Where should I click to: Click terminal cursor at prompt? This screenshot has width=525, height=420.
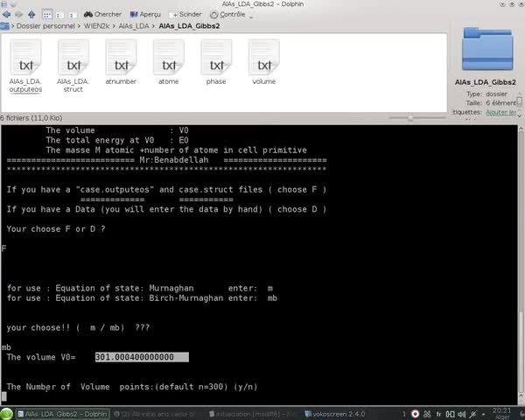3,396
